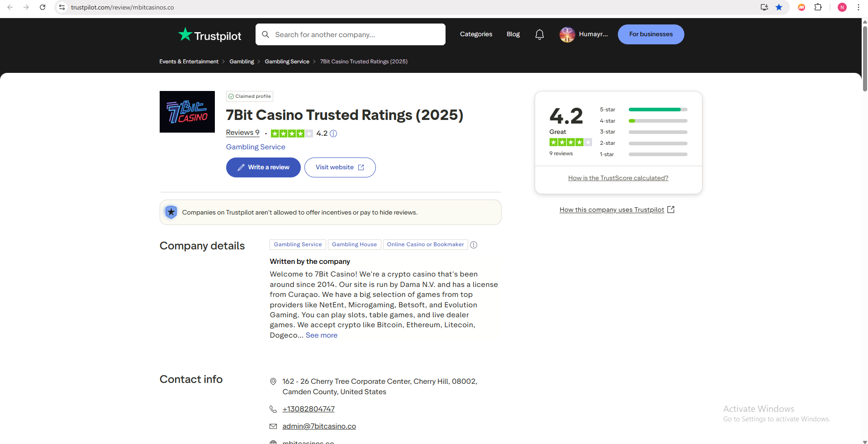The image size is (868, 444).
Task: Click the TrustScore info icon next to 4.2
Action: click(x=333, y=134)
